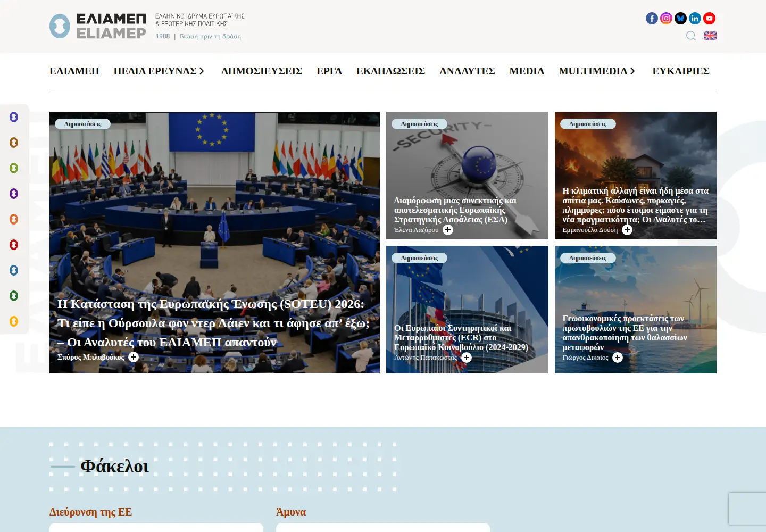Open the ELIAMEP Facebook page icon
The width and height of the screenshot is (766, 532).
[652, 19]
